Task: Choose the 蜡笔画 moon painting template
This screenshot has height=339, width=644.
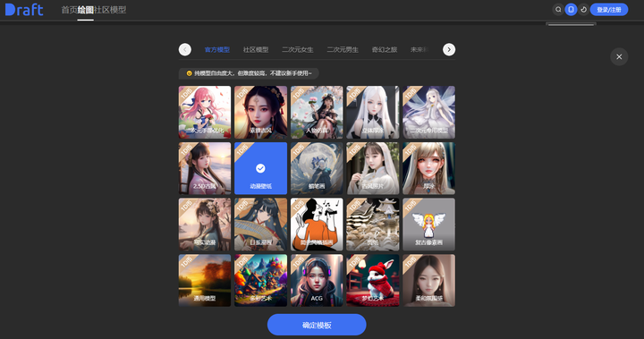Action: [x=317, y=168]
